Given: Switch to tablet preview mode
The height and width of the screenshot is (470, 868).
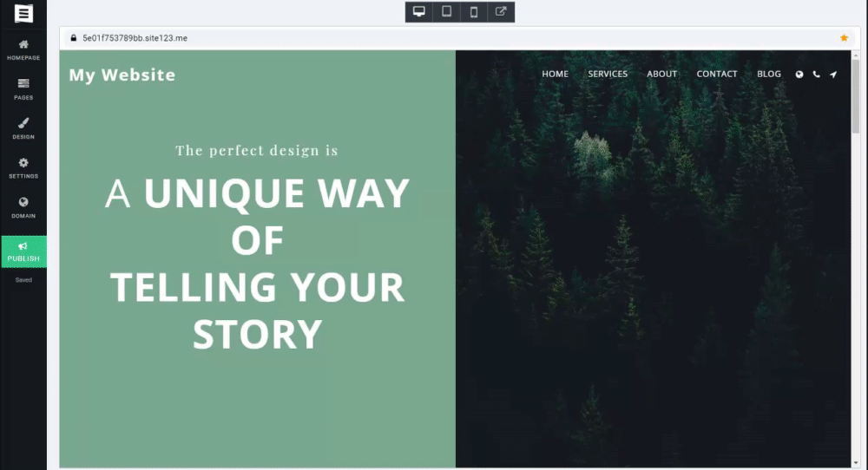Looking at the screenshot, I should (446, 11).
